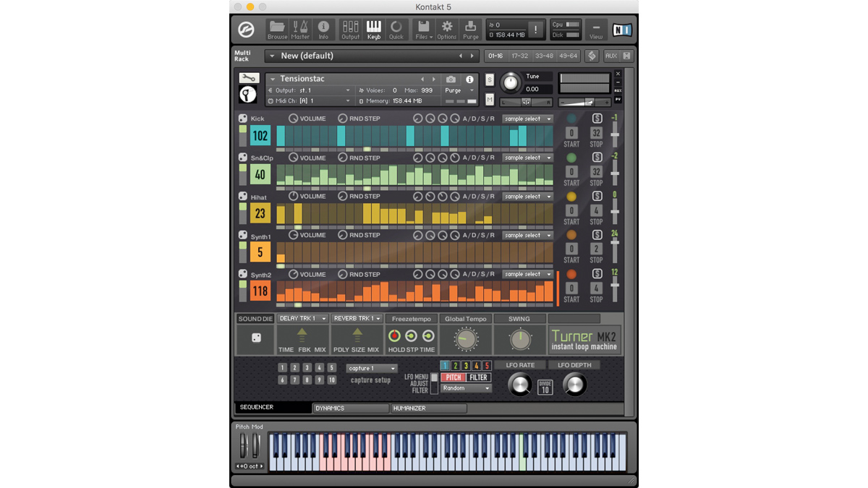Solo the Tensionstac instrument
Screen dimensions: 868x488
pos(490,80)
